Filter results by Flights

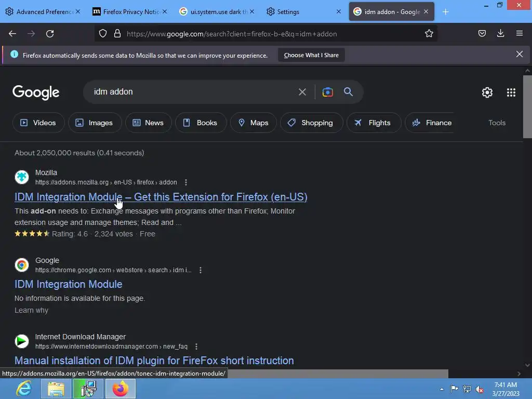pos(374,123)
